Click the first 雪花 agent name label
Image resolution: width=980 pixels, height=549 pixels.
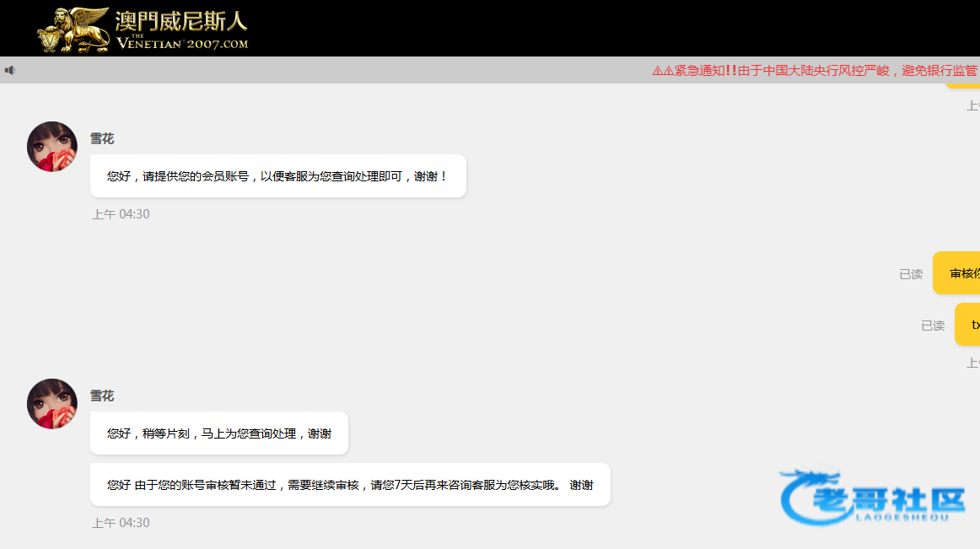(102, 139)
